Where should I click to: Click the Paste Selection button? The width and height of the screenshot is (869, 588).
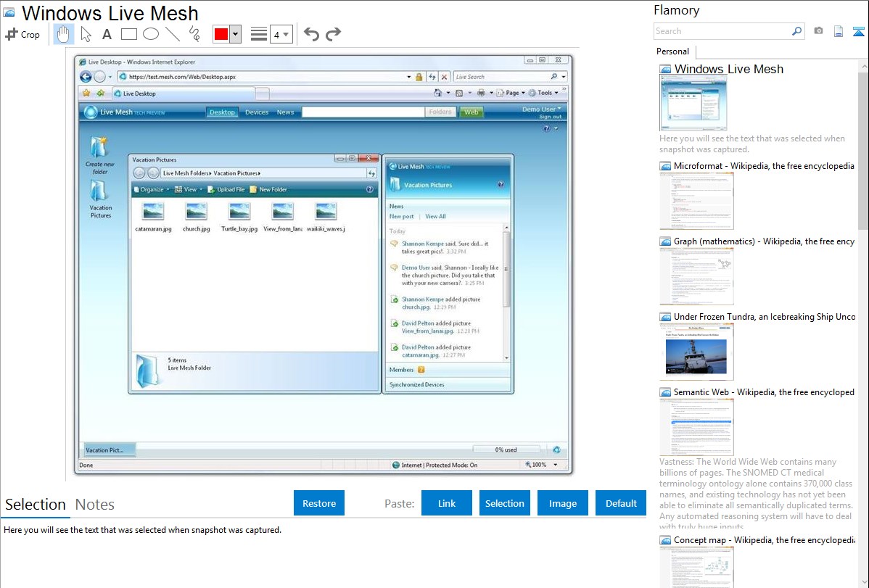504,503
